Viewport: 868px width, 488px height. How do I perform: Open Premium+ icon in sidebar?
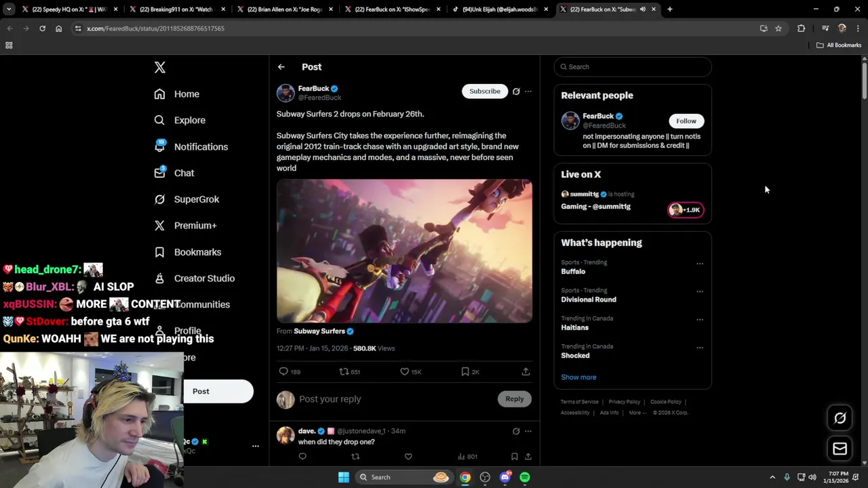pyautogui.click(x=159, y=226)
